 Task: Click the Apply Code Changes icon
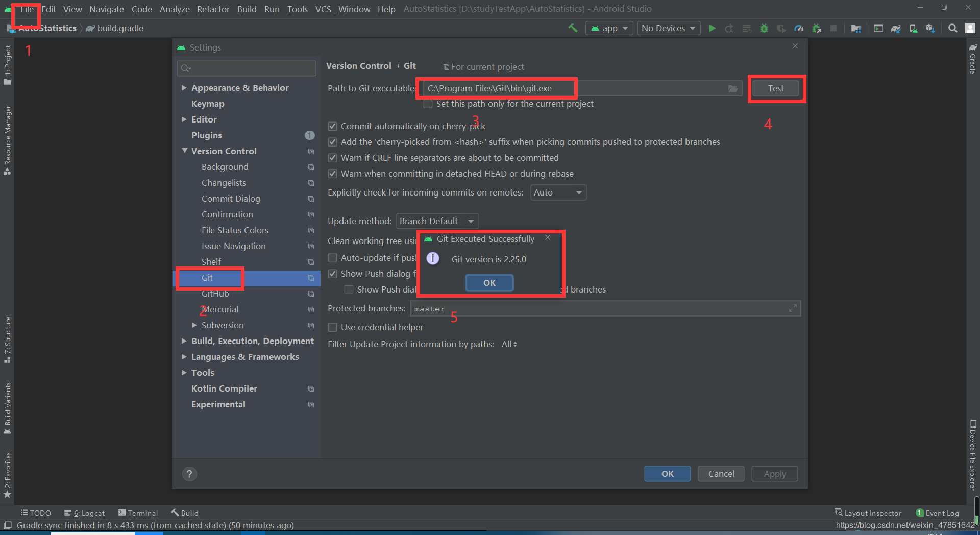click(747, 28)
